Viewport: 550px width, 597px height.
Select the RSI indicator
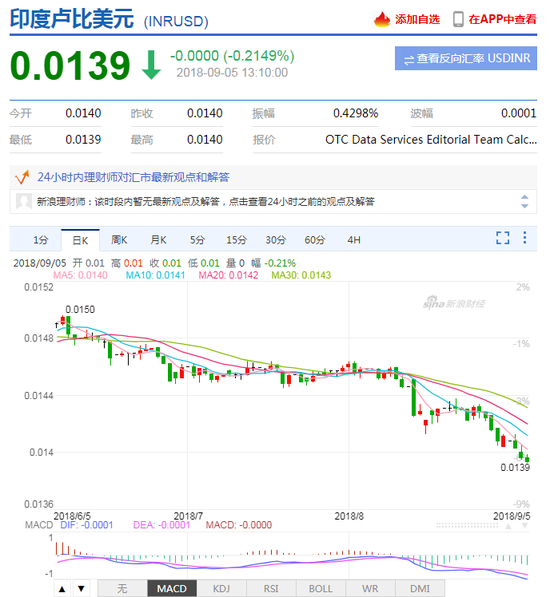(271, 589)
